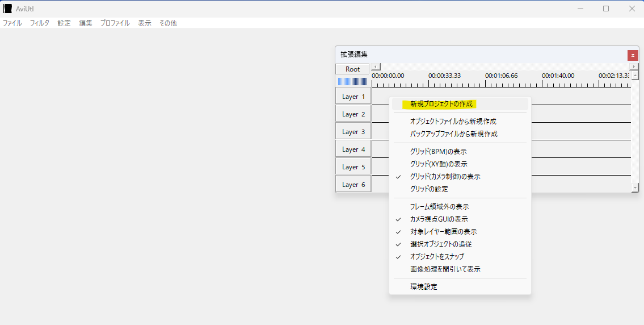
Task: Click the Layer 1 button
Action: coord(353,96)
